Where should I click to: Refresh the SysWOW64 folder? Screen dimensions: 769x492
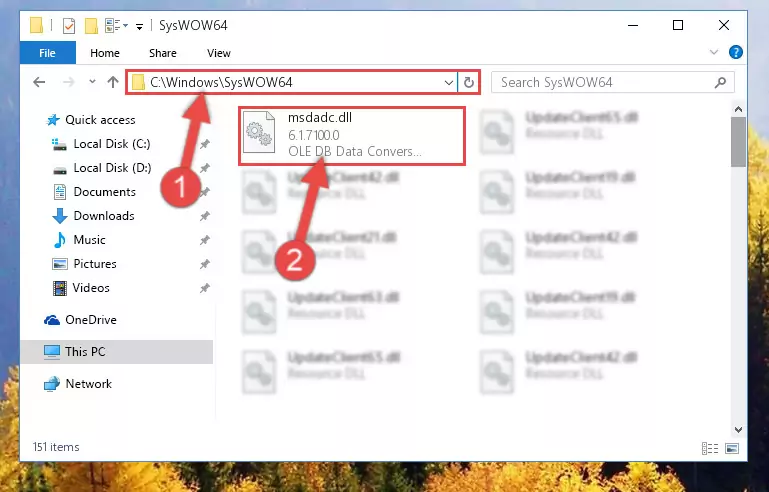(x=468, y=82)
